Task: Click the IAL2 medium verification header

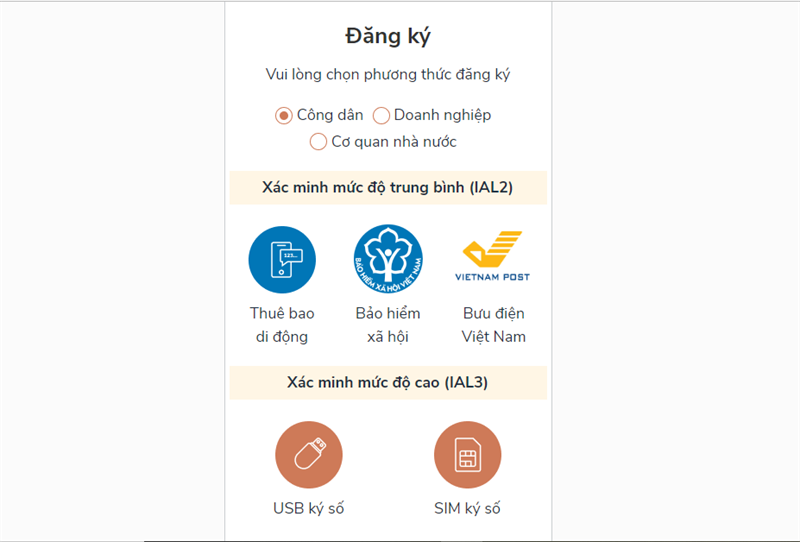Action: 388,187
